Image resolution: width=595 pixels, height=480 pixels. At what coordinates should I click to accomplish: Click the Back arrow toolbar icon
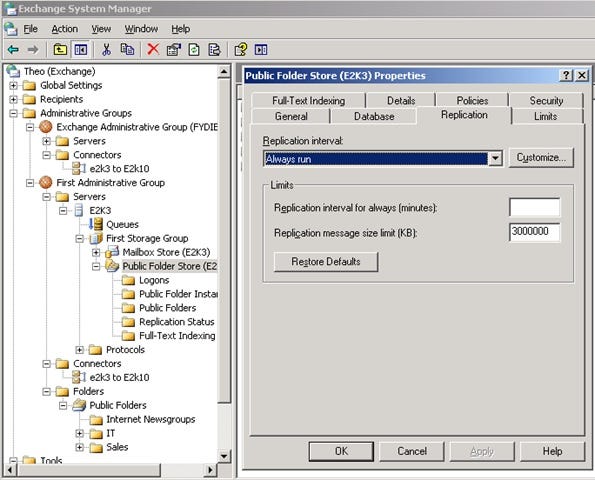click(13, 49)
